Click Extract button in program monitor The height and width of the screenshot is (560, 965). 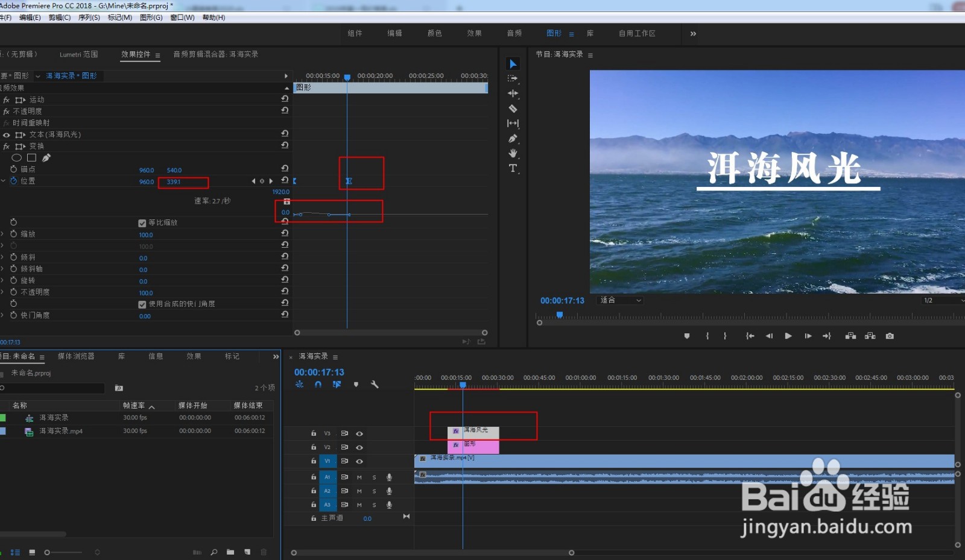tap(870, 336)
